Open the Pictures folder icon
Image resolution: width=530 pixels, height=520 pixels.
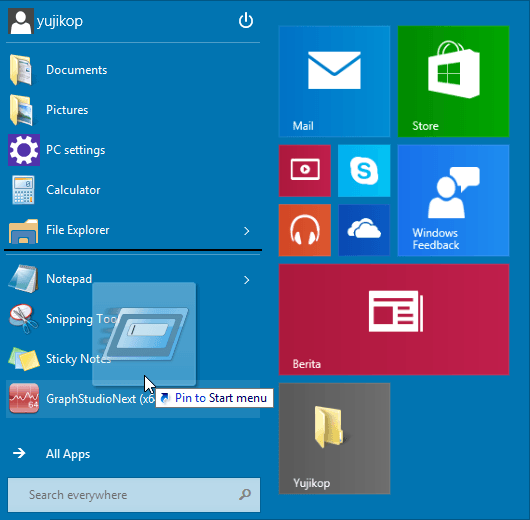click(22, 110)
